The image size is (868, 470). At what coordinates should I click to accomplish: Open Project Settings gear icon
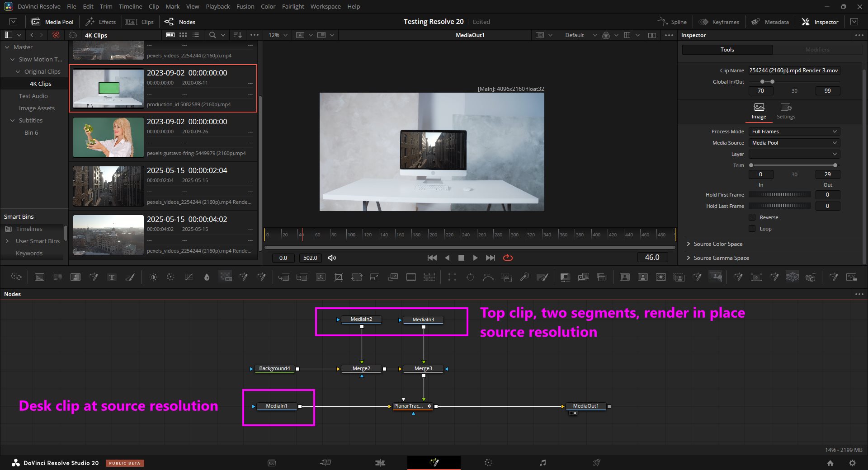pos(852,463)
